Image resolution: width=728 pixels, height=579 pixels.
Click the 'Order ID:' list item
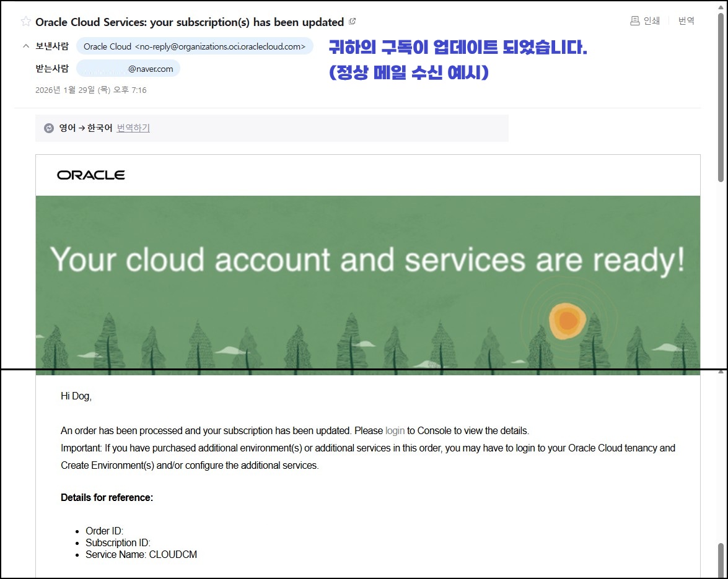[x=105, y=531]
